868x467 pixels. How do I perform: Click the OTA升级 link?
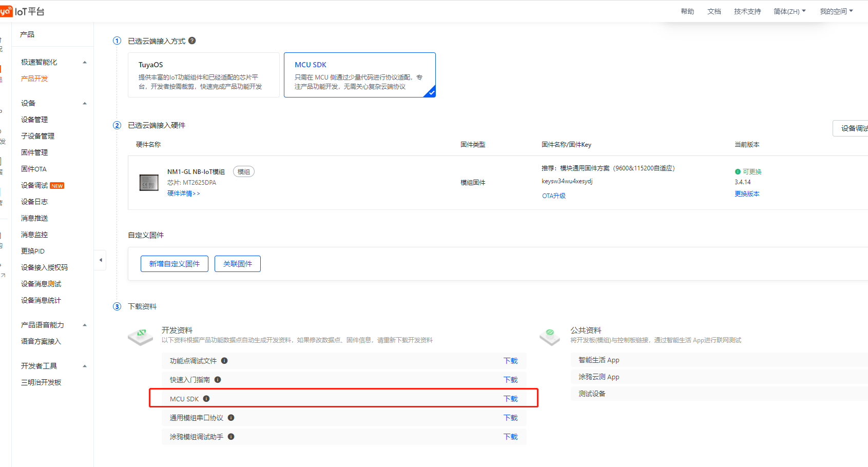coord(554,196)
